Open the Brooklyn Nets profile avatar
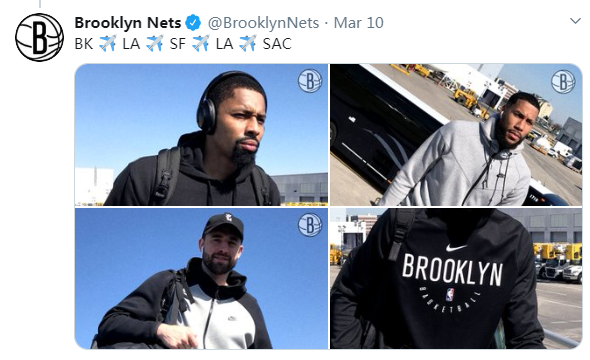The image size is (590, 360). click(x=39, y=37)
